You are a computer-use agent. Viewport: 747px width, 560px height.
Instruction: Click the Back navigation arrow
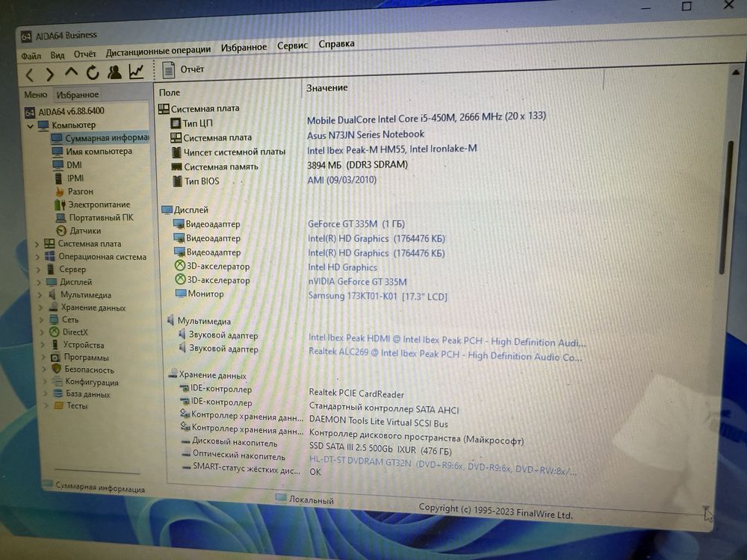tap(30, 75)
